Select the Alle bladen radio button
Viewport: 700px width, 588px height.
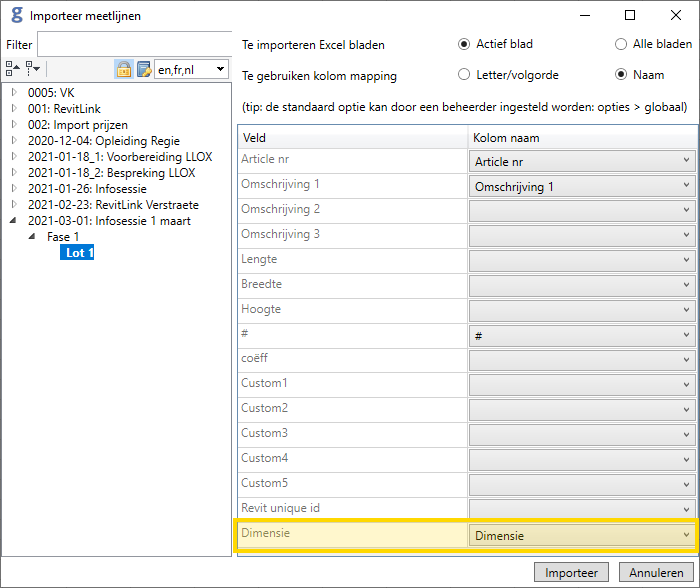621,44
